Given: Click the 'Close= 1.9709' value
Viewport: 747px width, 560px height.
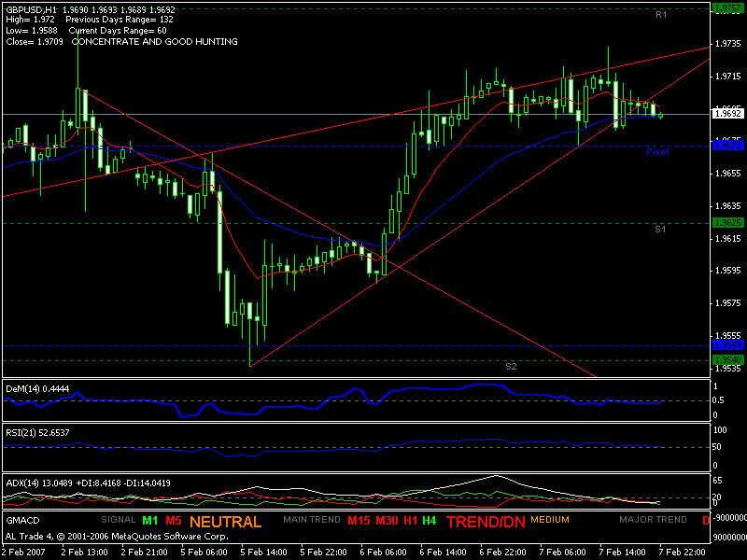Looking at the screenshot, I should tap(35, 41).
